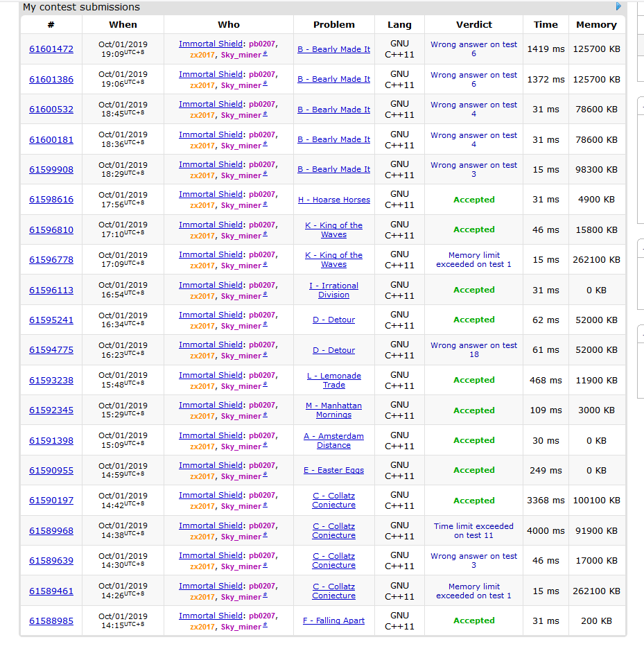The height and width of the screenshot is (660, 644).
Task: Click the icon after Sky_miner in row 61598616
Action: [266, 205]
